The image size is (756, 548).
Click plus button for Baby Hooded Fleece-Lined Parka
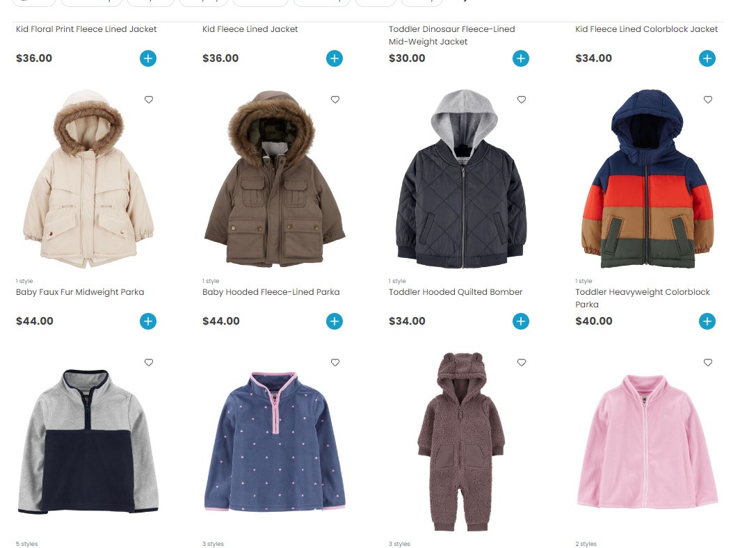[334, 321]
